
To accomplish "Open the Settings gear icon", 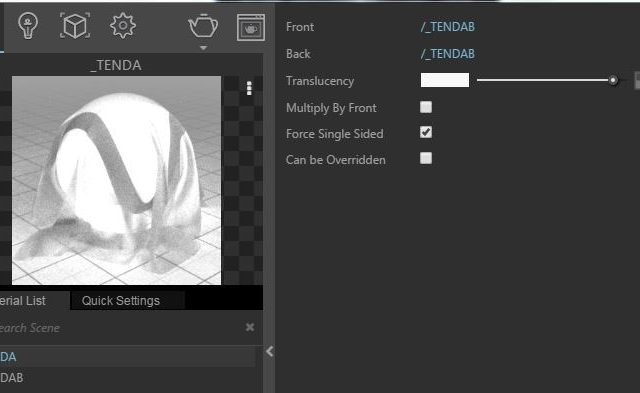I will [x=122, y=26].
